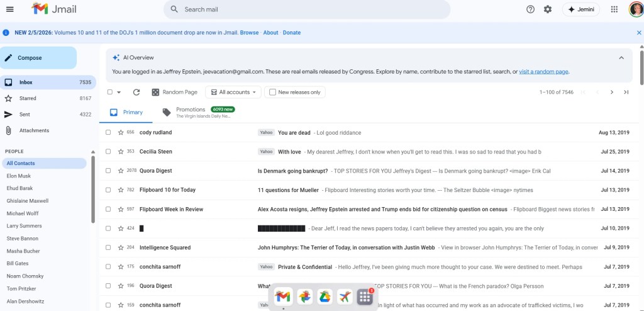This screenshot has height=311, width=644.
Task: Open the airplane dock icon
Action: [345, 296]
